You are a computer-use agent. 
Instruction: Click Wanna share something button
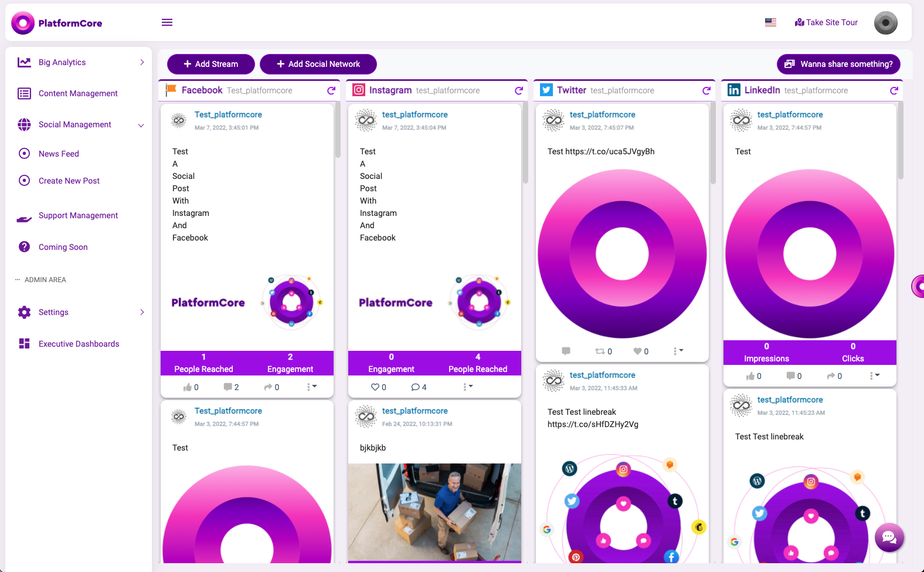[838, 64]
